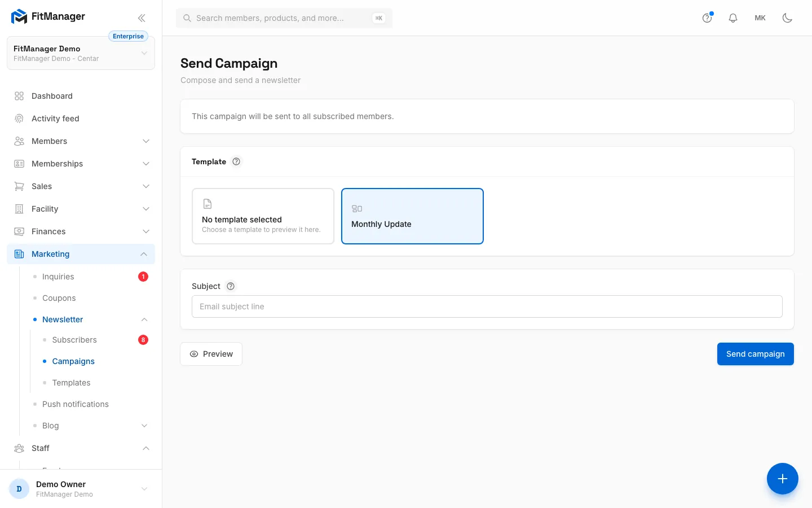Open the FitManager Demo location switcher
The image size is (812, 508).
(81, 53)
